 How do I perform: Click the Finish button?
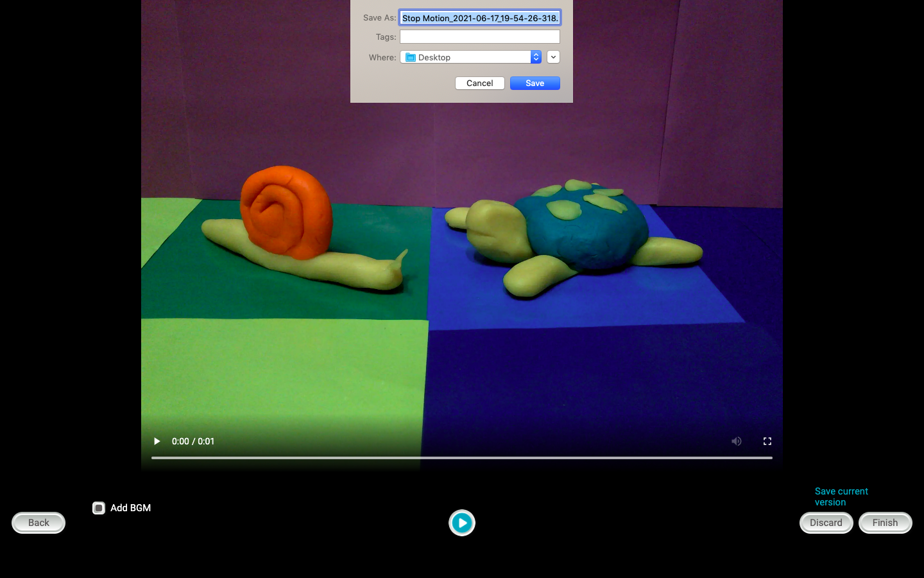pyautogui.click(x=885, y=523)
